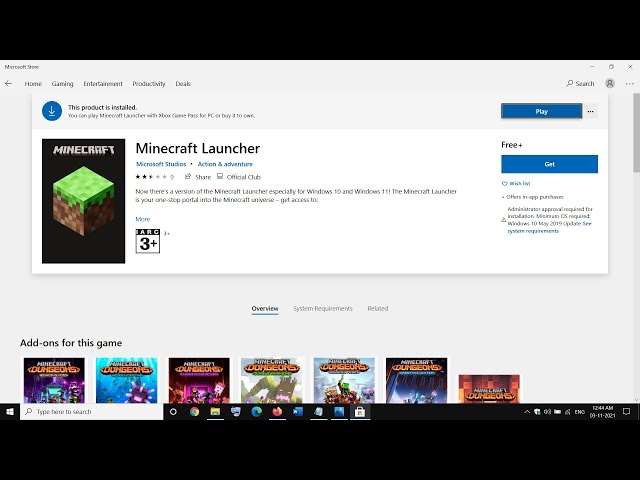Switch to the Productivity tab
The image size is (640, 480).
click(149, 84)
